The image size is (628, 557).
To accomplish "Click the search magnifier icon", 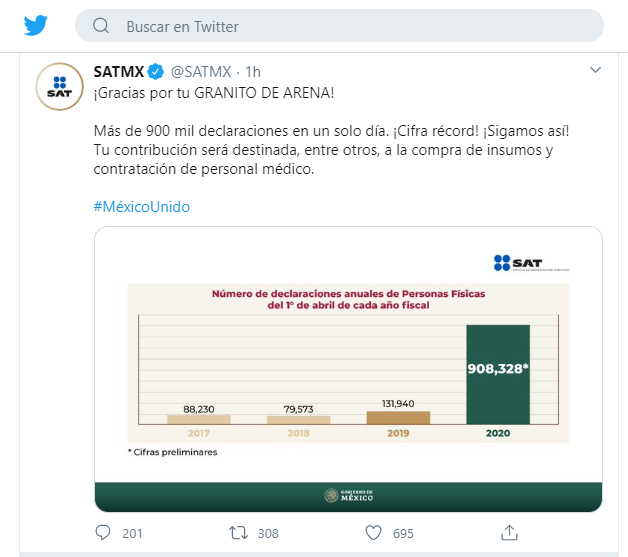I will (101, 26).
